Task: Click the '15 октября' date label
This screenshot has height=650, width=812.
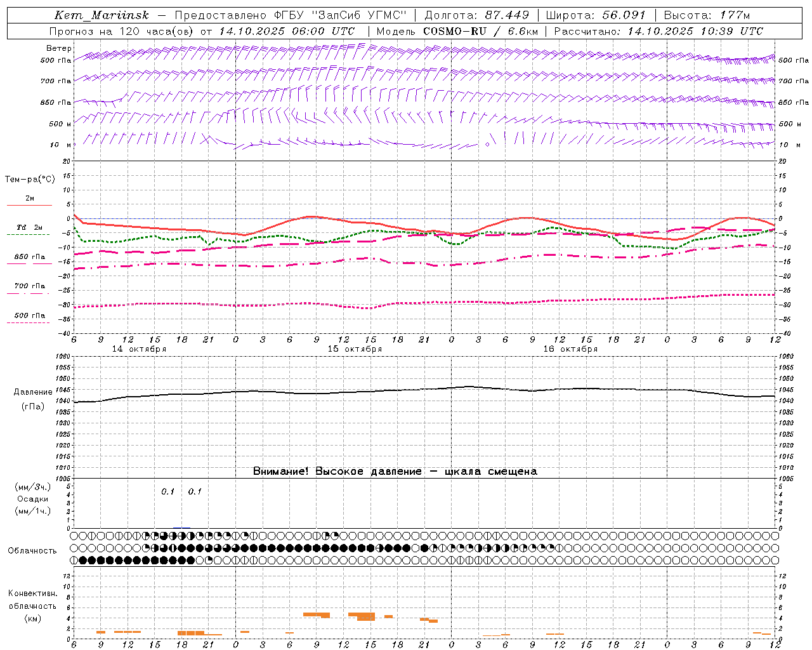Action: tap(355, 349)
